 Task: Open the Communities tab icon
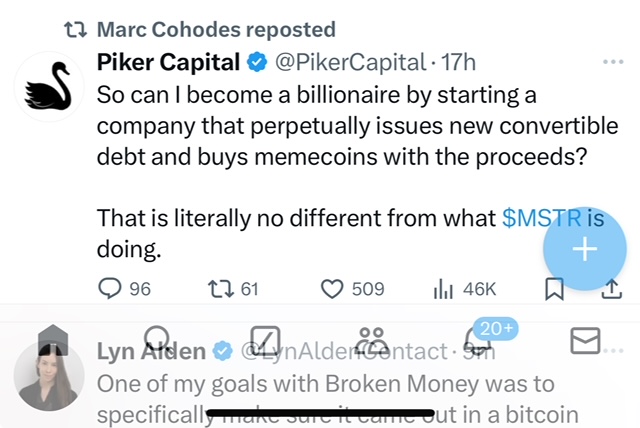tap(372, 341)
